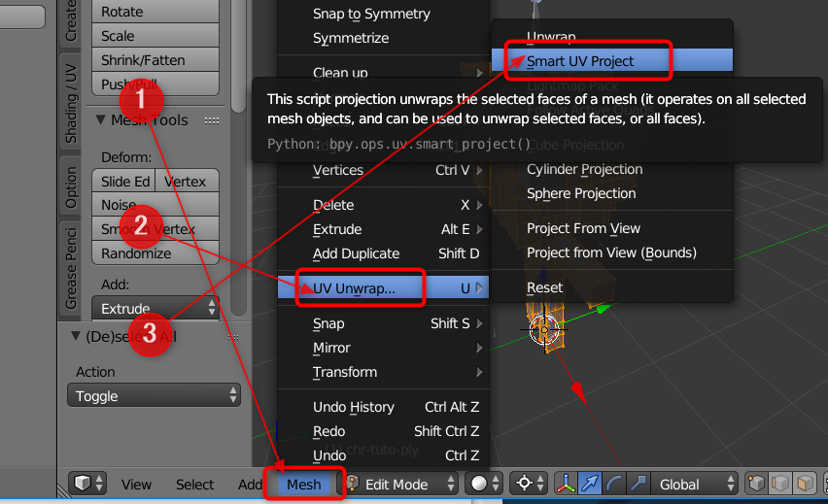Select edge select mode cube icon
This screenshot has height=504, width=828.
(781, 483)
